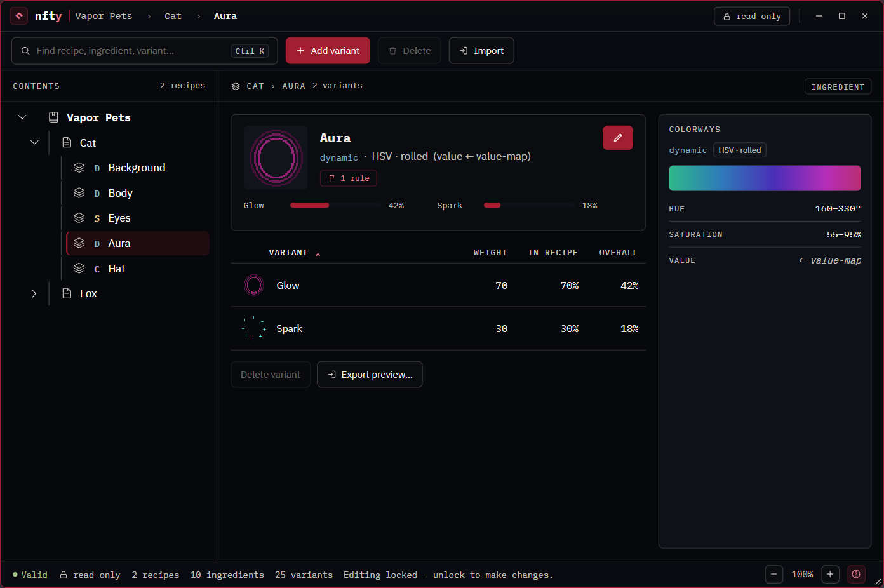The height and width of the screenshot is (588, 884).
Task: Collapse the Cat recipe node
Action: [34, 142]
